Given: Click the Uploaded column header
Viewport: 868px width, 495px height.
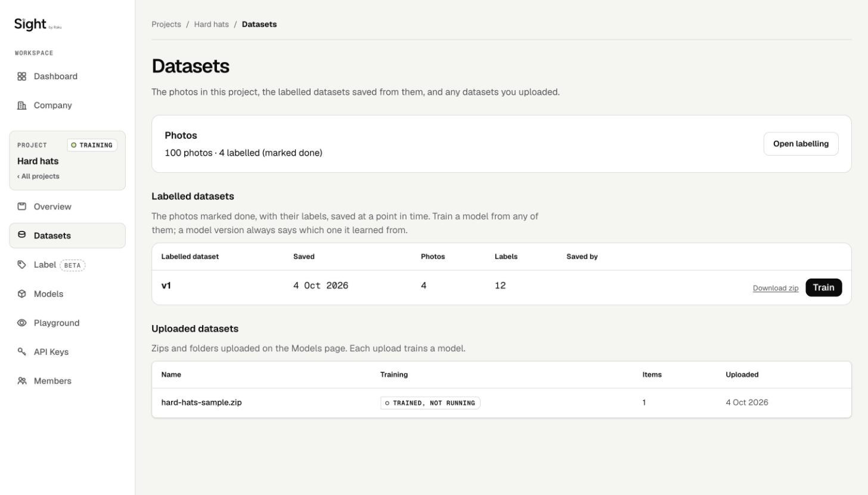Looking at the screenshot, I should click(742, 375).
